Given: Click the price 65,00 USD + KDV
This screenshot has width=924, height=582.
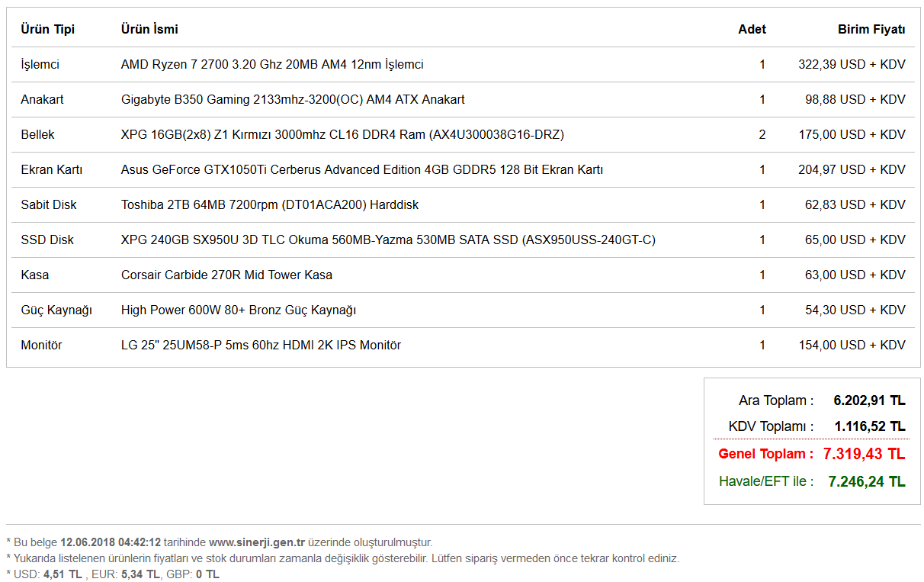Looking at the screenshot, I should click(855, 240).
